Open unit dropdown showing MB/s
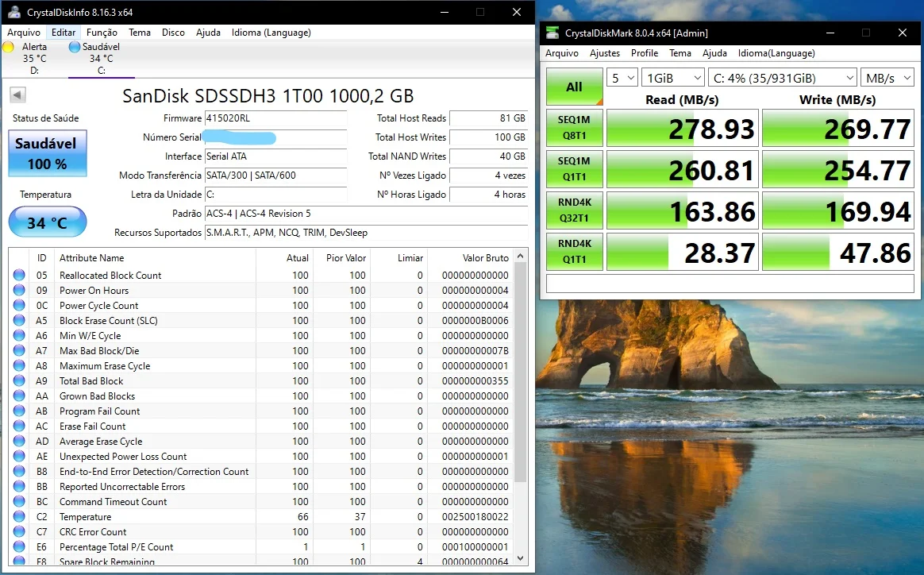The image size is (924, 575). [x=887, y=78]
